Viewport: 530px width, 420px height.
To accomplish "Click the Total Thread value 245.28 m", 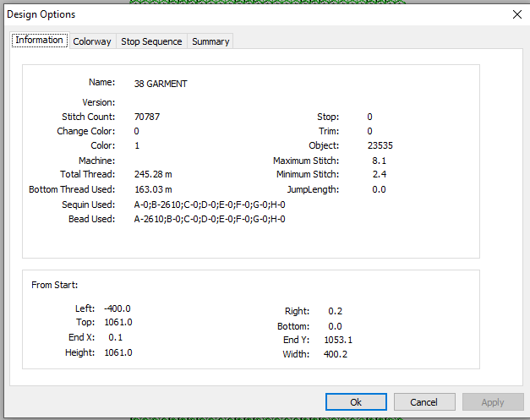I will point(153,174).
